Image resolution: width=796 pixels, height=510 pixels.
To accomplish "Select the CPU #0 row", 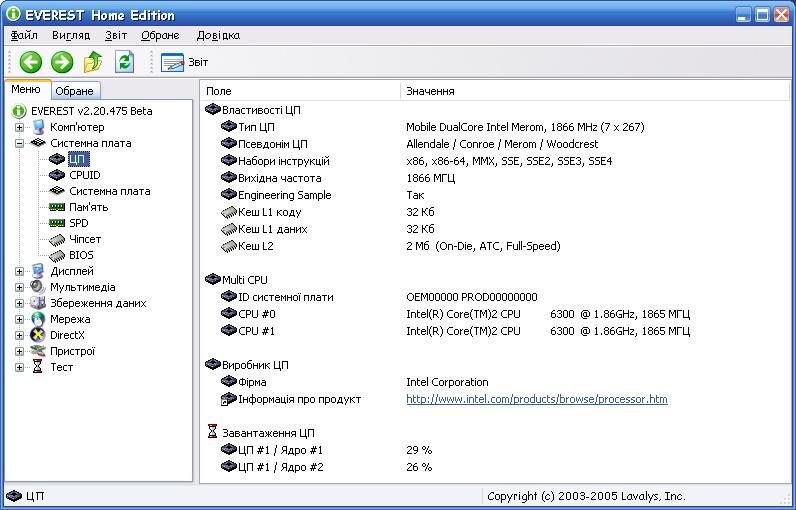I will 495,314.
